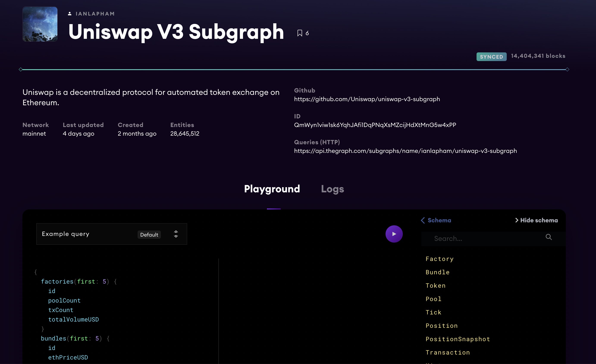Open the Github repository link
596x364 pixels.
point(367,99)
